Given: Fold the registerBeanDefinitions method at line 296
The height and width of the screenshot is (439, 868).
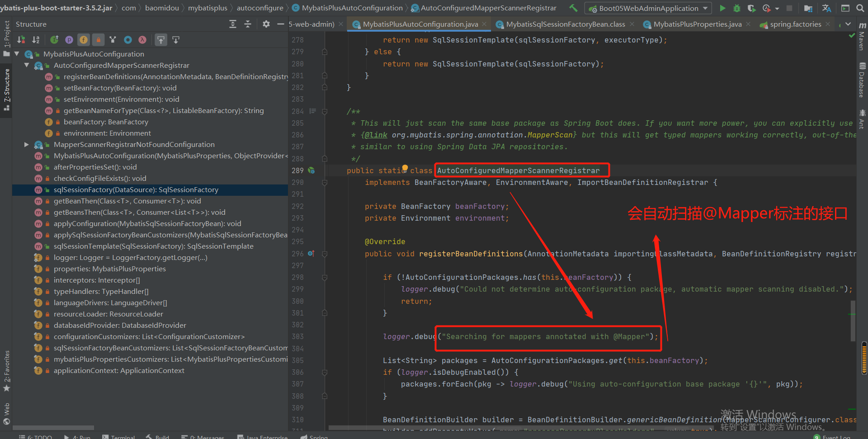Looking at the screenshot, I should point(325,254).
